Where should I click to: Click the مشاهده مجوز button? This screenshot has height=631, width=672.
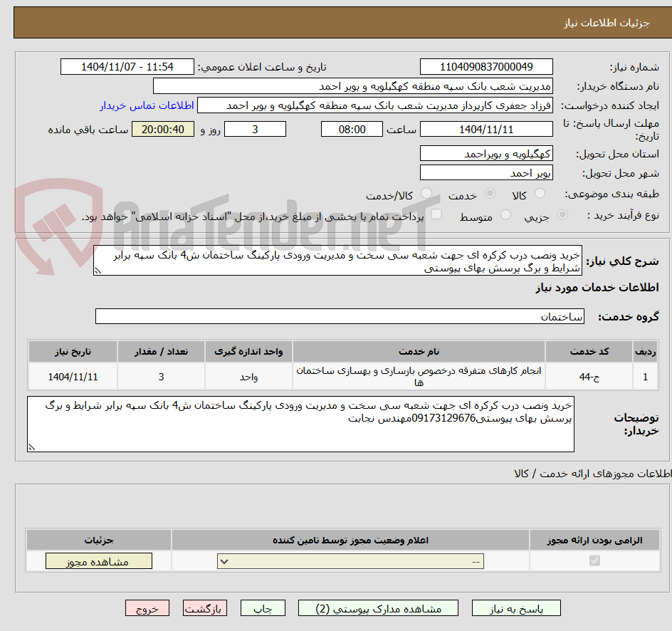(x=98, y=561)
